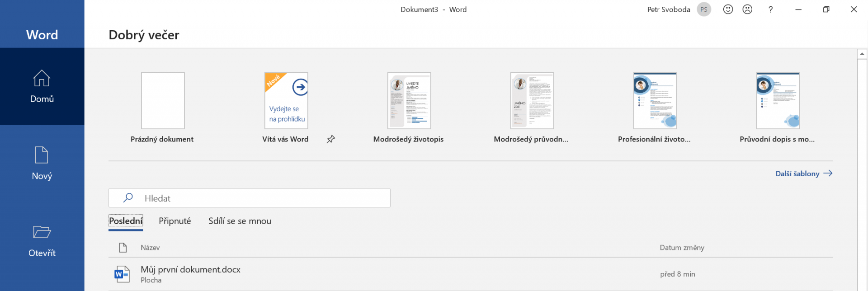Sort by the Datum změny column

click(x=682, y=248)
